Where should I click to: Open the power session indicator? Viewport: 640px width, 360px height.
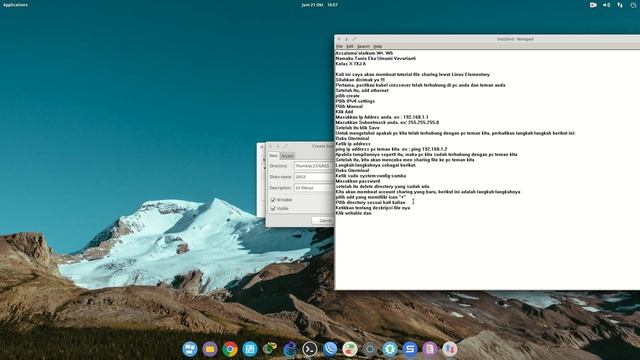(x=633, y=5)
